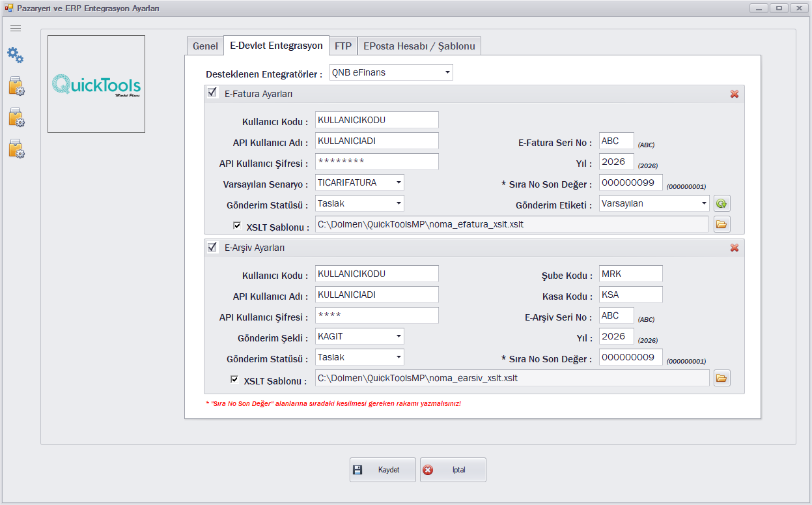Click E-Fatura Sıra No Son Değer field
This screenshot has height=505, width=812.
(x=631, y=182)
